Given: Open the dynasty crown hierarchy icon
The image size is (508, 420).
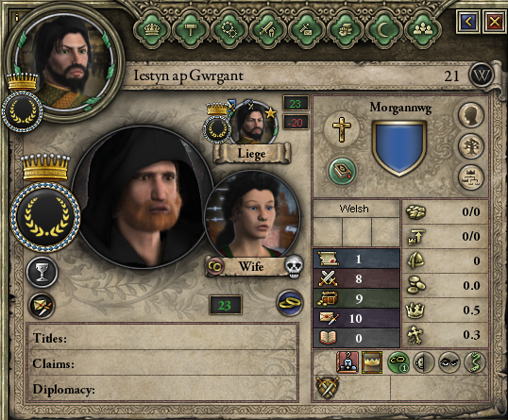Looking at the screenshot, I should (x=471, y=177).
